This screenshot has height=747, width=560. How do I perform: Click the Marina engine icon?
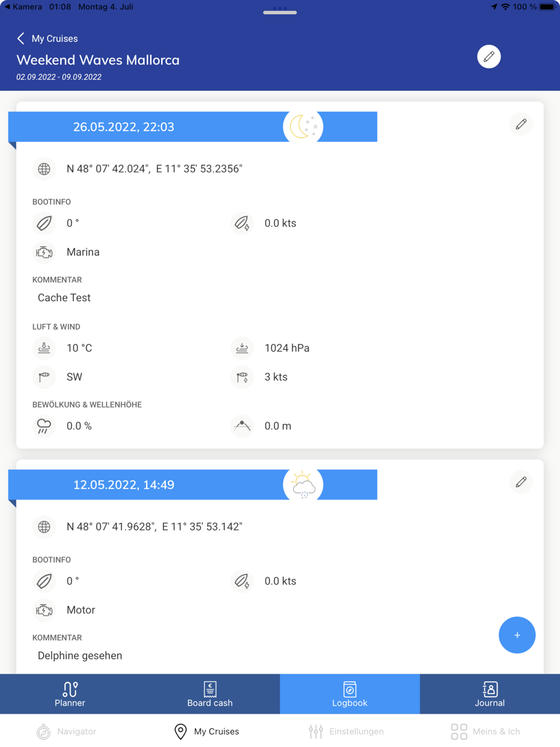tap(44, 252)
